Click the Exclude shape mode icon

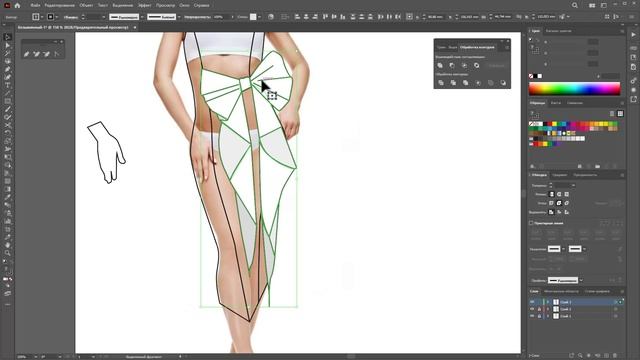(477, 65)
